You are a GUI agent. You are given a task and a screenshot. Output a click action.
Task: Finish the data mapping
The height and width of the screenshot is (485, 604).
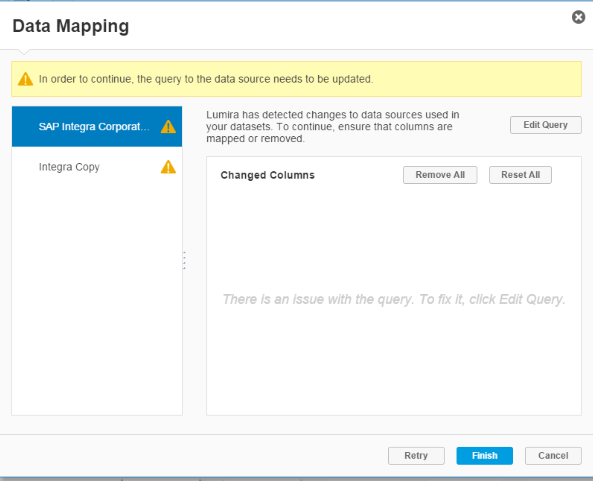(x=485, y=456)
